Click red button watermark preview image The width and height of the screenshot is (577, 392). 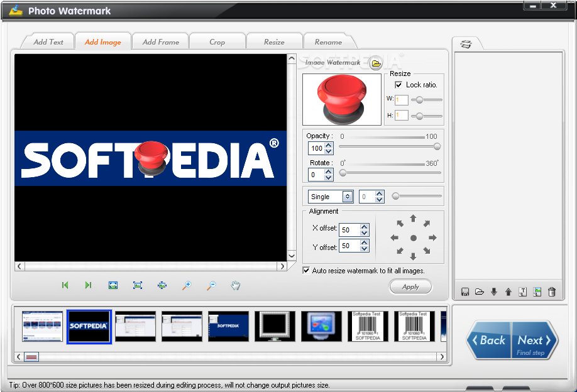tap(342, 100)
